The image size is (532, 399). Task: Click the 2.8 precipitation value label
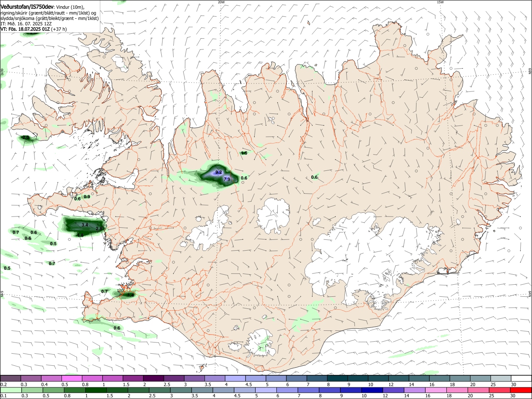tap(99, 229)
